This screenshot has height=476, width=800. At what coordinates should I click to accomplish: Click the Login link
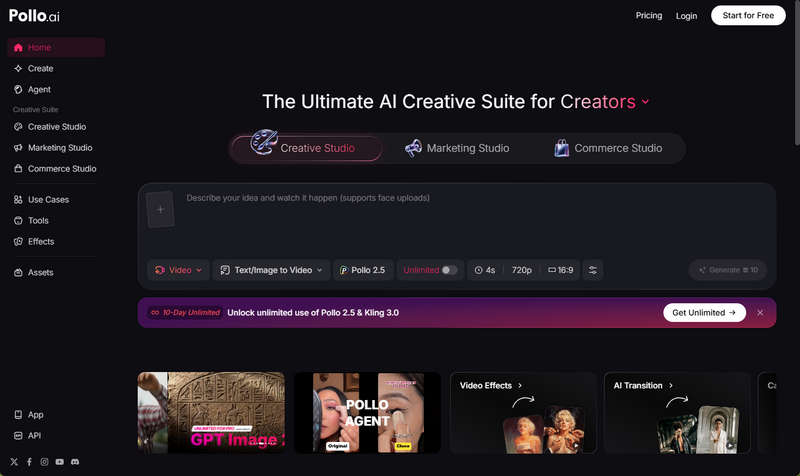pos(686,16)
